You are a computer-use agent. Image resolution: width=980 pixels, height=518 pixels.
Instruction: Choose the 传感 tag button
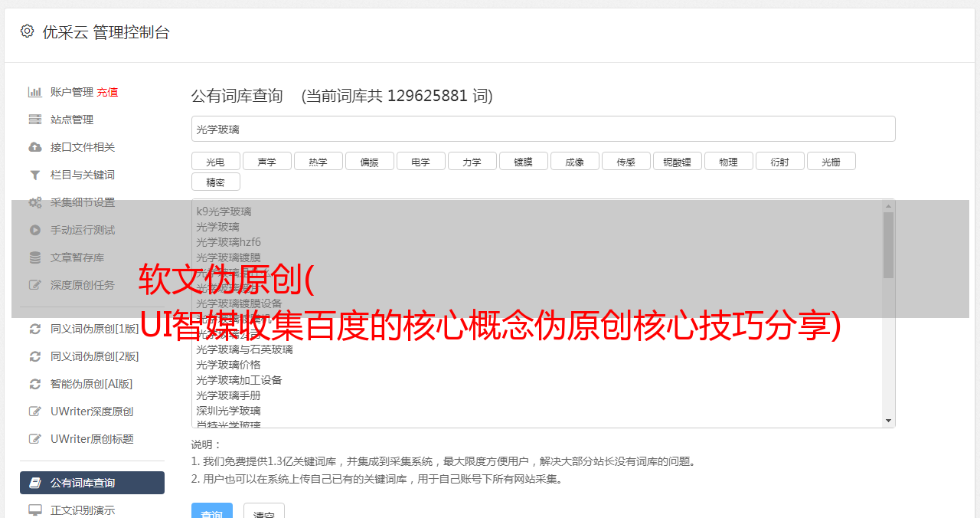click(626, 162)
